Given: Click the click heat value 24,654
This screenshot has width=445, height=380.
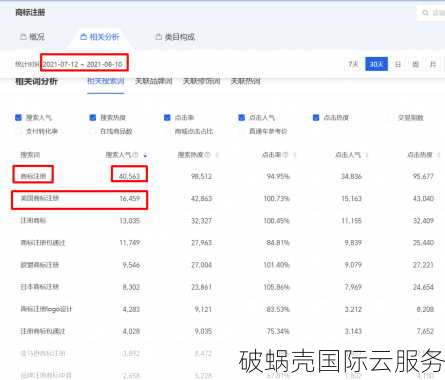Looking at the screenshot, I should click(x=423, y=287).
